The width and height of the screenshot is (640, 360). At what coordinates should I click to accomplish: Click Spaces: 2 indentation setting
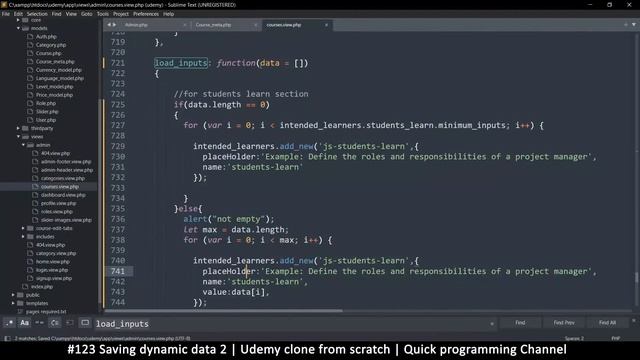tap(574, 338)
